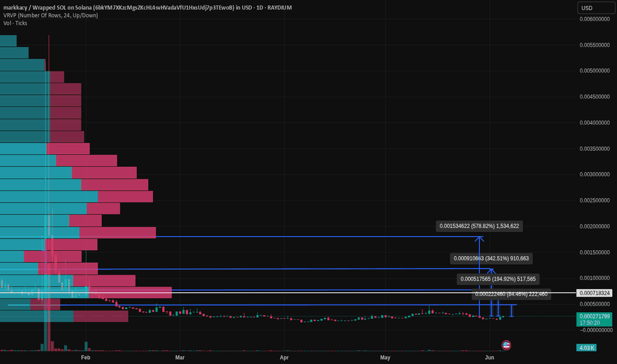
Task: Click the Jun date on the time axis
Action: click(489, 357)
